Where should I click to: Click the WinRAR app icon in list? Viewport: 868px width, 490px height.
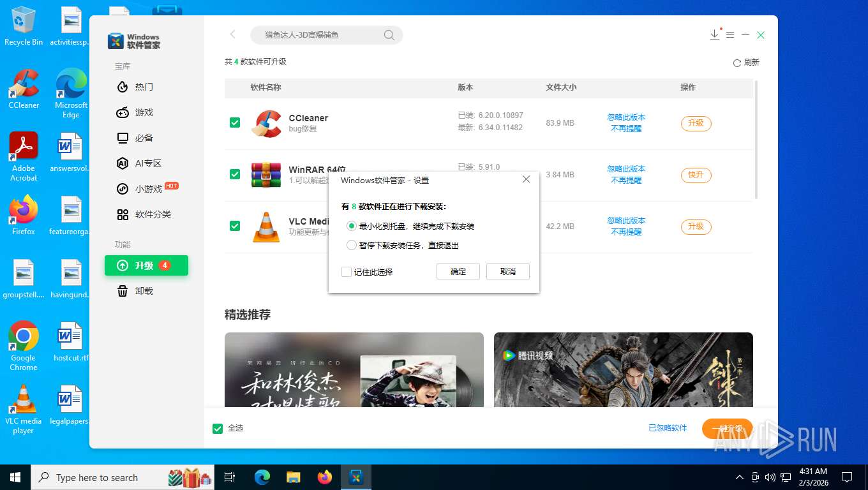[x=266, y=175]
